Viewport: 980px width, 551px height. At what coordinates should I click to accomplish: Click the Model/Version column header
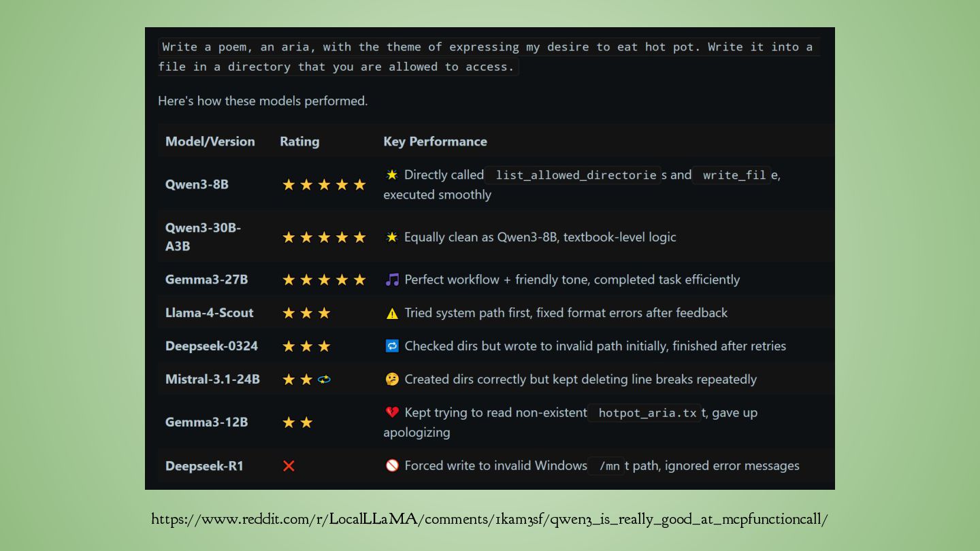tap(210, 141)
